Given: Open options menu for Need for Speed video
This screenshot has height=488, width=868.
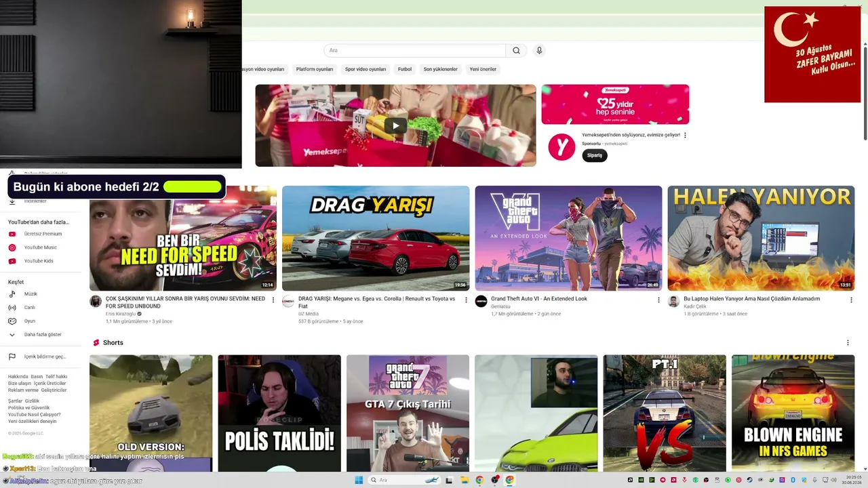Looking at the screenshot, I should tap(273, 300).
